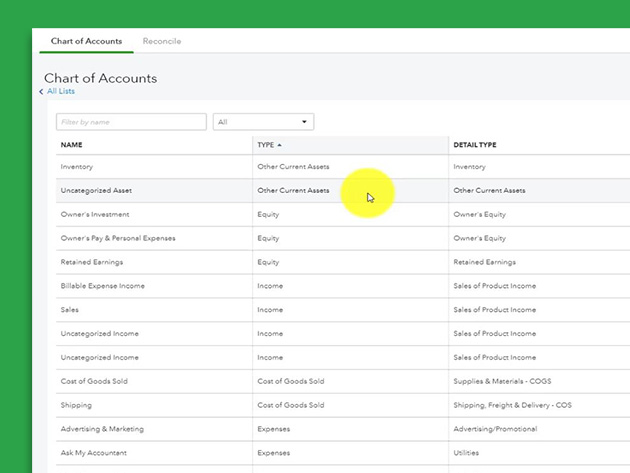Click Income type in Billable Expense Income row
The height and width of the screenshot is (473, 630).
(270, 286)
